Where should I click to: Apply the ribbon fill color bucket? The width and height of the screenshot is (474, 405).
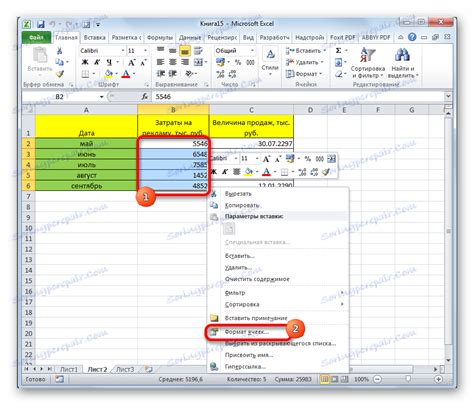pyautogui.click(x=108, y=74)
